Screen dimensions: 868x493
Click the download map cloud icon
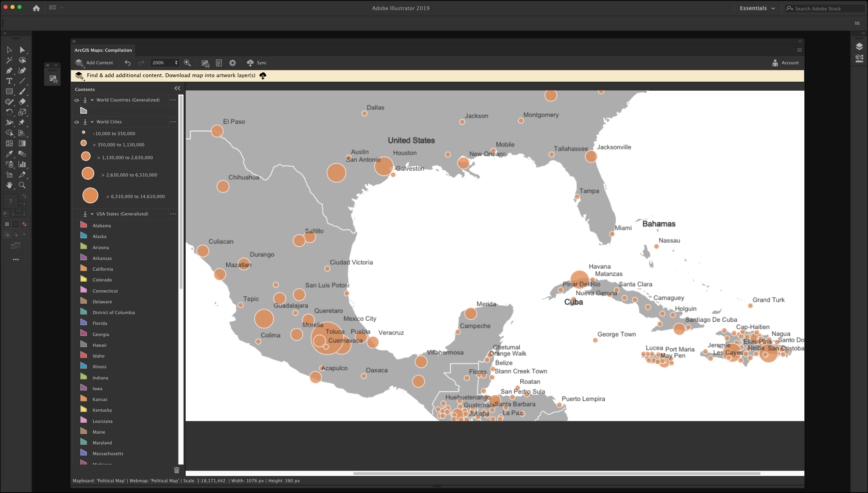[263, 76]
